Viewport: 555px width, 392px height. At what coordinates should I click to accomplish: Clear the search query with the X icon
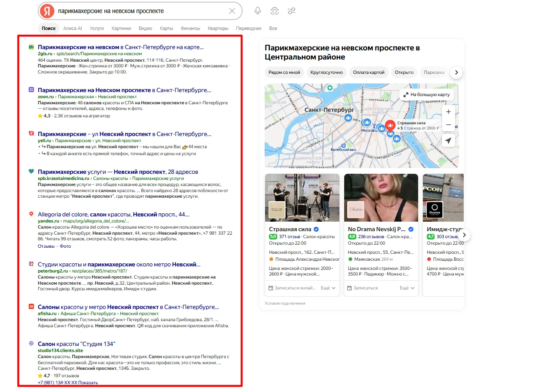[x=232, y=11]
